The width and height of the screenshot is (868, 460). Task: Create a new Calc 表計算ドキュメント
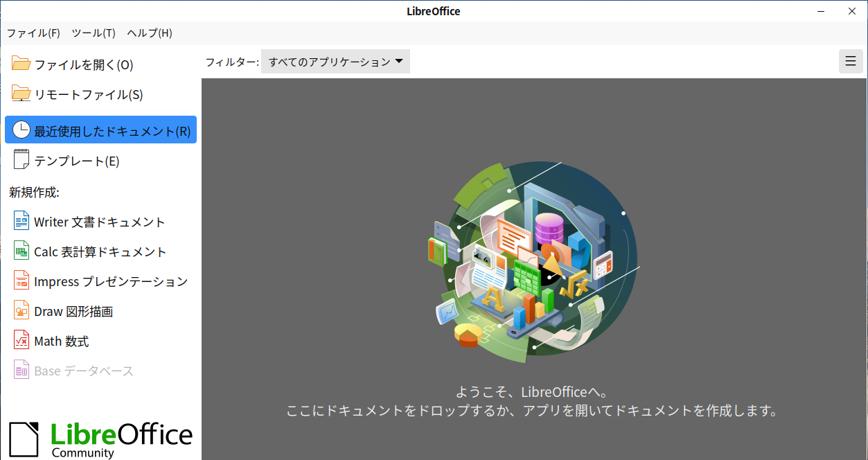pos(100,251)
